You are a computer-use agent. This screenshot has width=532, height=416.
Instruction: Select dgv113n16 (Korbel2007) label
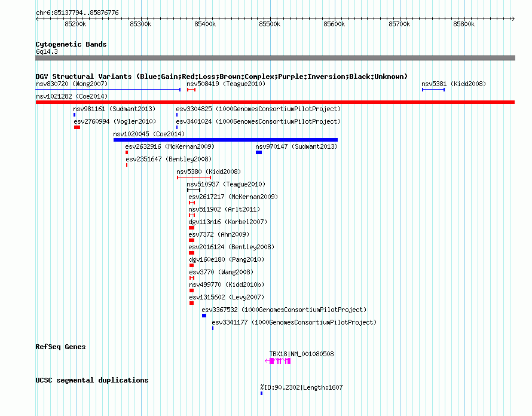pyautogui.click(x=228, y=222)
